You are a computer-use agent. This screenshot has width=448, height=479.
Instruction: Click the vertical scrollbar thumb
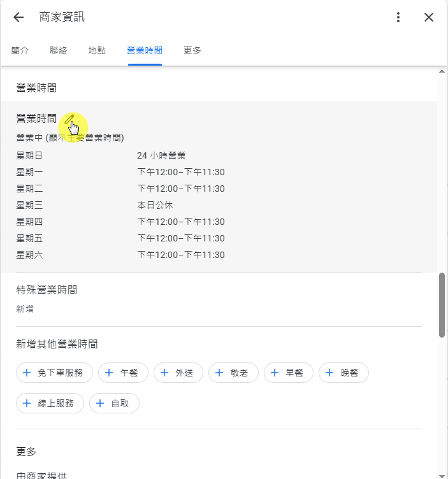click(x=442, y=305)
